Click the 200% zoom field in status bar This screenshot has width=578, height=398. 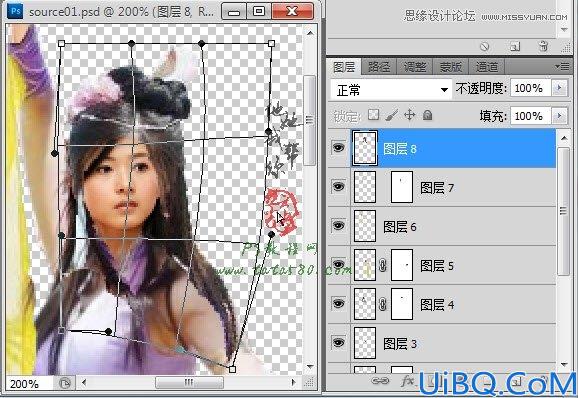(29, 384)
